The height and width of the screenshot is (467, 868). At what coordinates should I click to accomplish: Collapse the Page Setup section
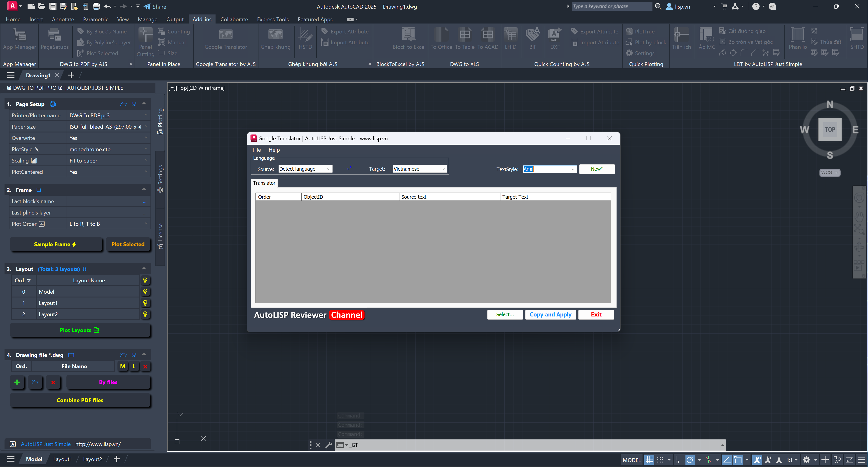(x=144, y=104)
